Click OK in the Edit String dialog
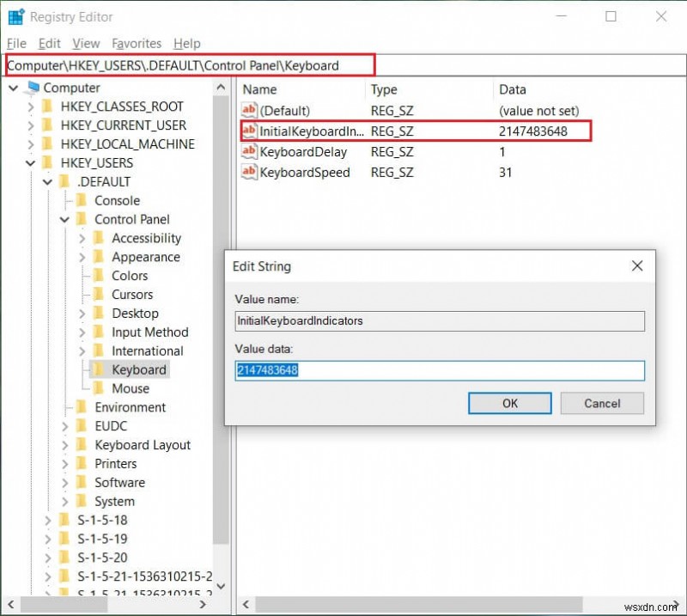The width and height of the screenshot is (687, 616). [x=509, y=403]
